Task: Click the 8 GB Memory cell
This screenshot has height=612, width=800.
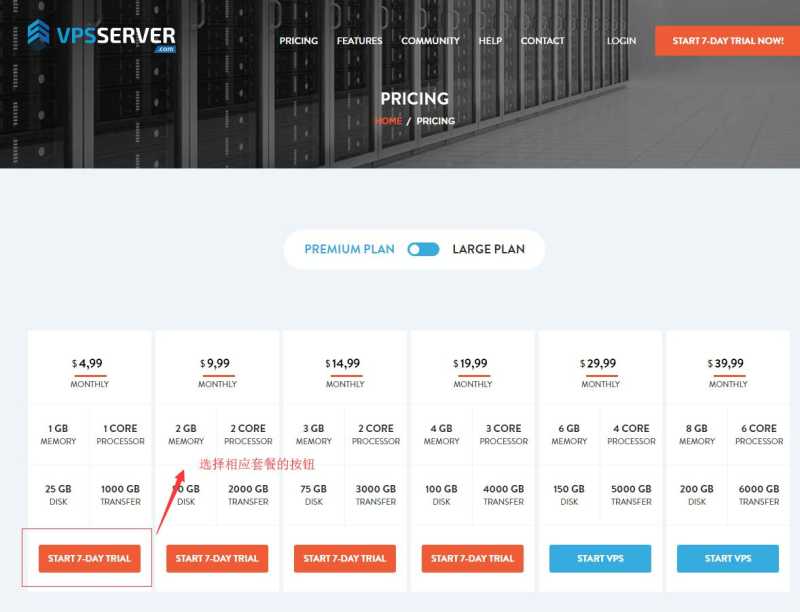Action: (696, 435)
